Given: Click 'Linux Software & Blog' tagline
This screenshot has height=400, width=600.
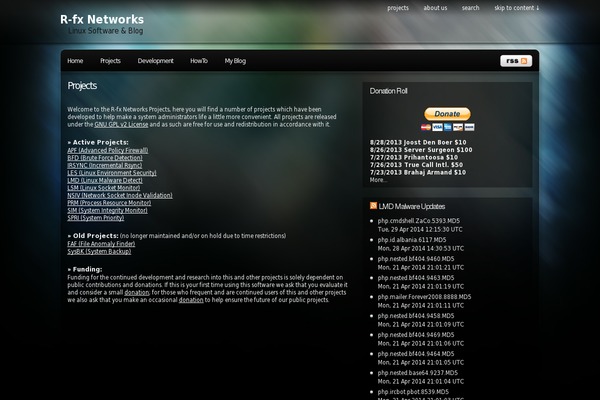Looking at the screenshot, I should (106, 31).
